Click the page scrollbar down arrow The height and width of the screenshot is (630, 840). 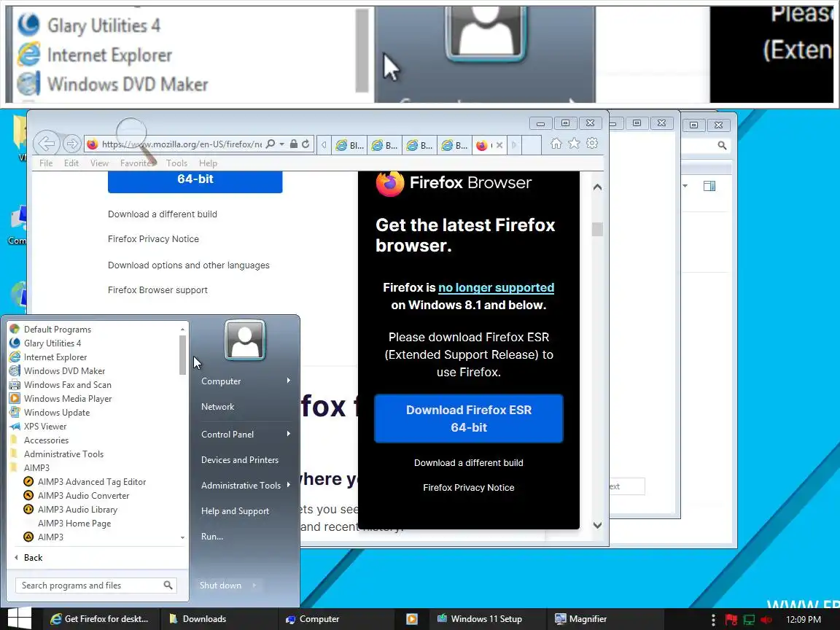pos(597,526)
